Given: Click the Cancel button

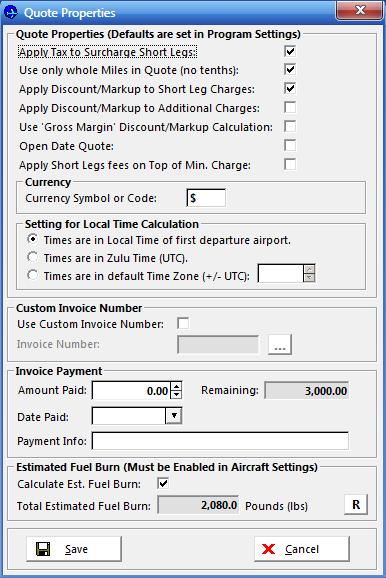Looking at the screenshot, I should coord(302,549).
